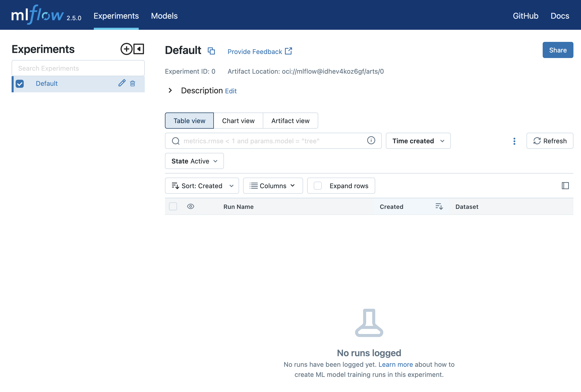Viewport: 581px width, 392px height.
Task: Expand the Description section
Action: (170, 90)
